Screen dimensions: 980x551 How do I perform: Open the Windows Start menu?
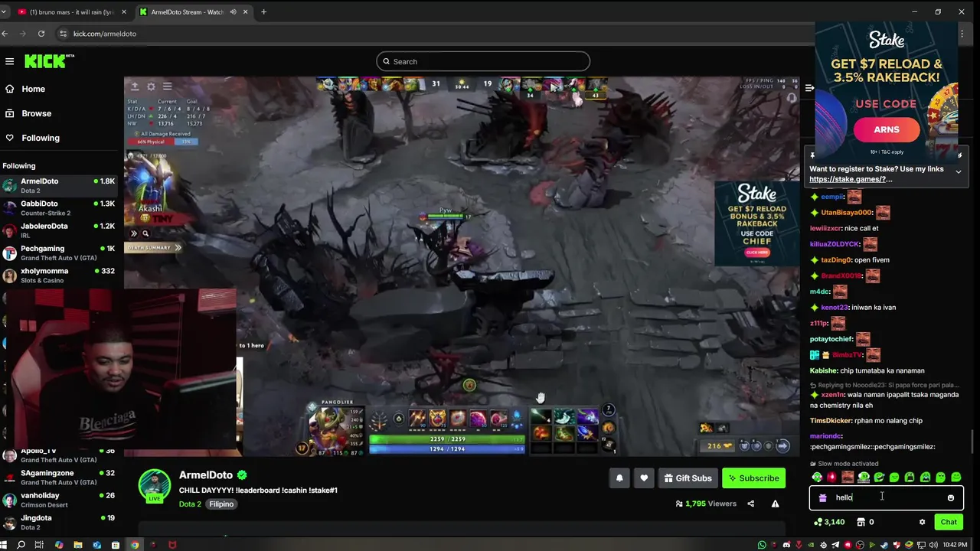pos(5,545)
